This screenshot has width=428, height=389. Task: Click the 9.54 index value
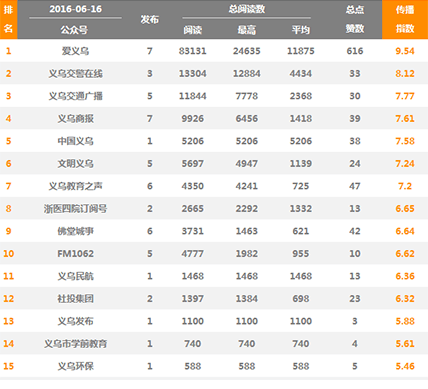point(405,51)
